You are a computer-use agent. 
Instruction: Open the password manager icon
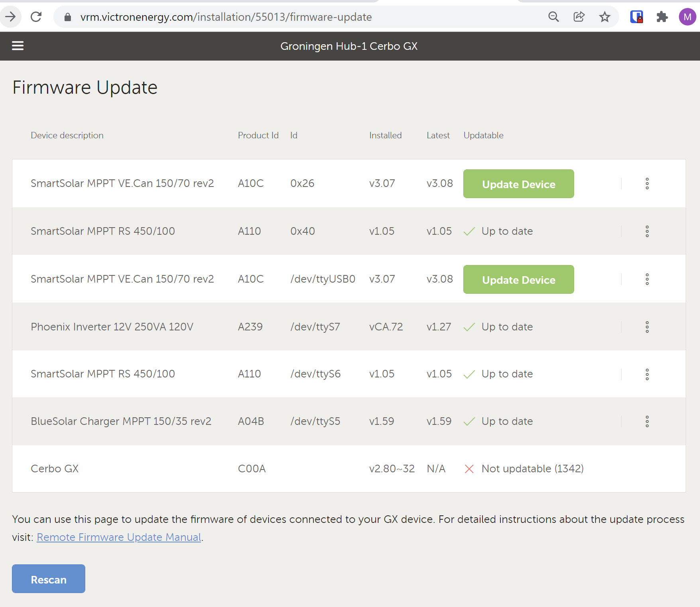636,17
